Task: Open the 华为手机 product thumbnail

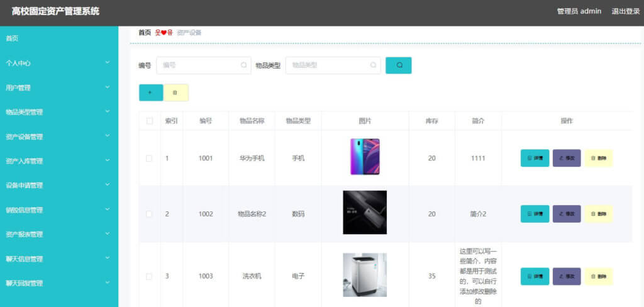Action: pos(365,157)
